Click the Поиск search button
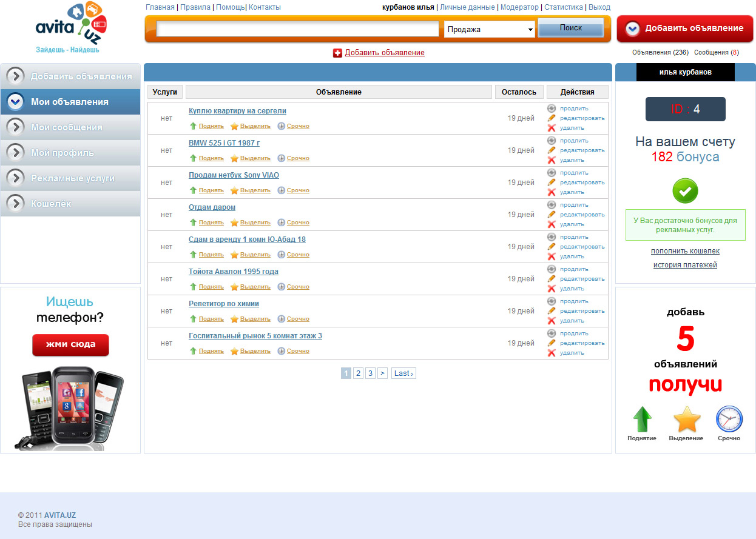The image size is (756, 539). [x=570, y=28]
